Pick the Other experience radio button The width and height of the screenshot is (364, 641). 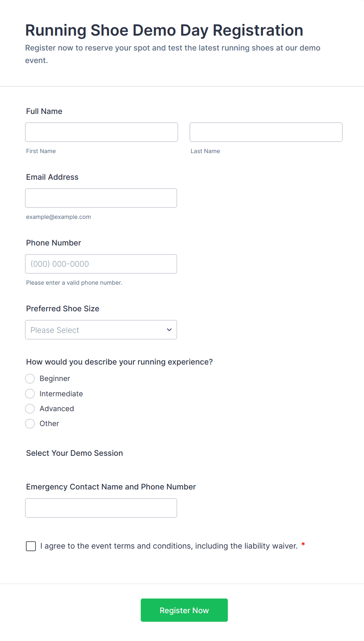click(30, 424)
